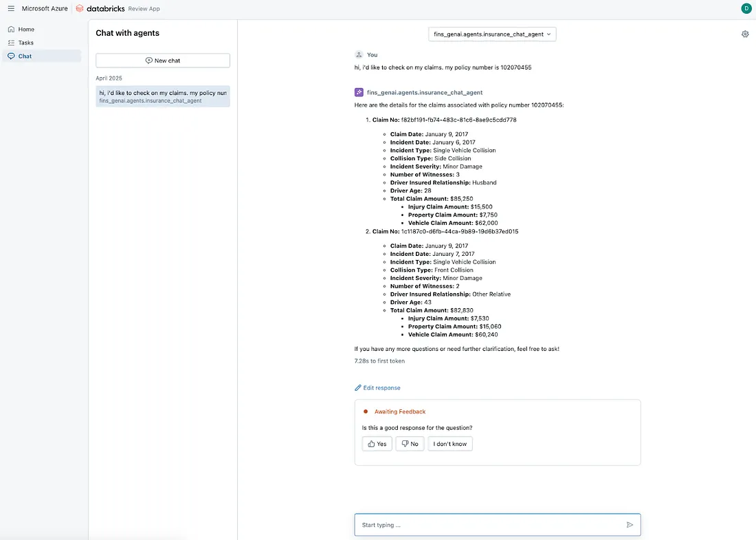756x540 pixels.
Task: Choose I don't know feedback option
Action: click(450, 444)
